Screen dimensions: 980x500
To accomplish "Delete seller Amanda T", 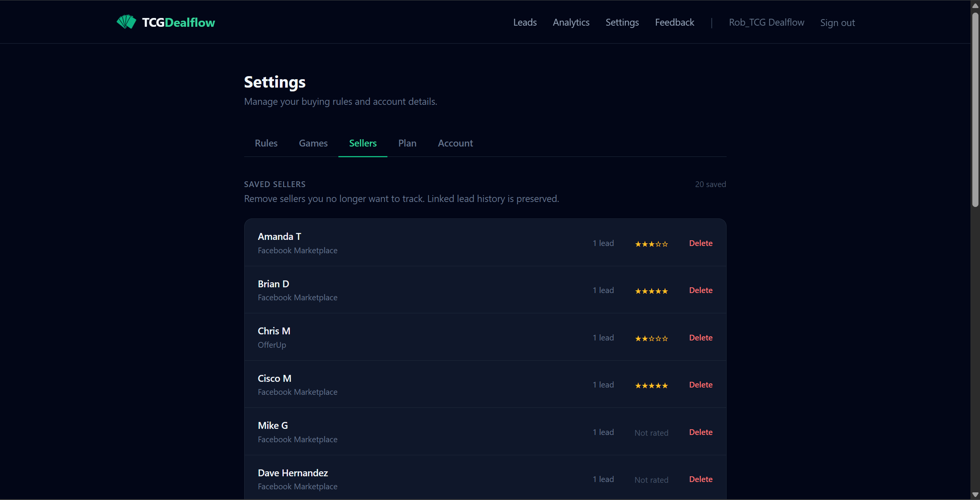I will click(x=701, y=243).
